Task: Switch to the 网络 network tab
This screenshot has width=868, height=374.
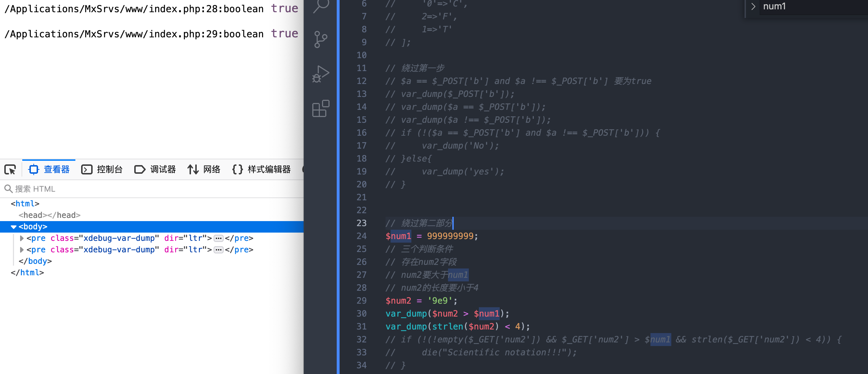Action: coord(204,169)
